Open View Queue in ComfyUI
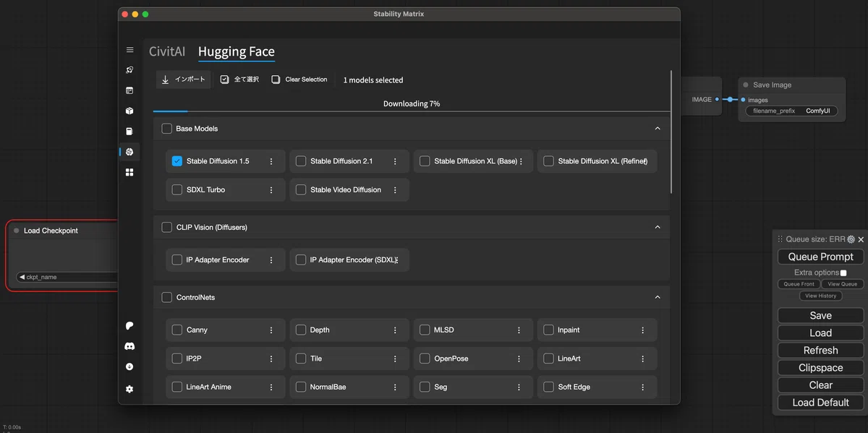The width and height of the screenshot is (868, 433). [x=843, y=284]
